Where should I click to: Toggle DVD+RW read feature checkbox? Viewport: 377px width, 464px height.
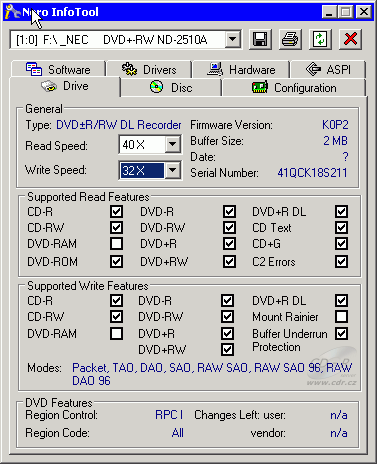229,262
